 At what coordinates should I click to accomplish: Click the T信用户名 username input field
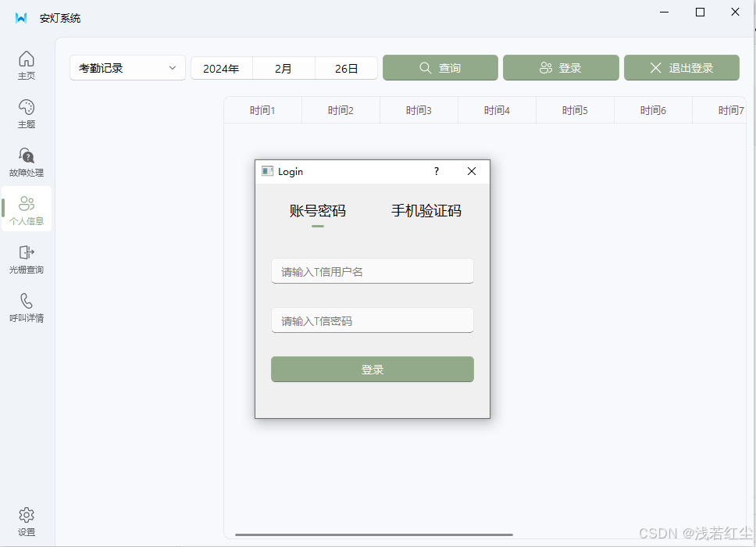point(373,270)
